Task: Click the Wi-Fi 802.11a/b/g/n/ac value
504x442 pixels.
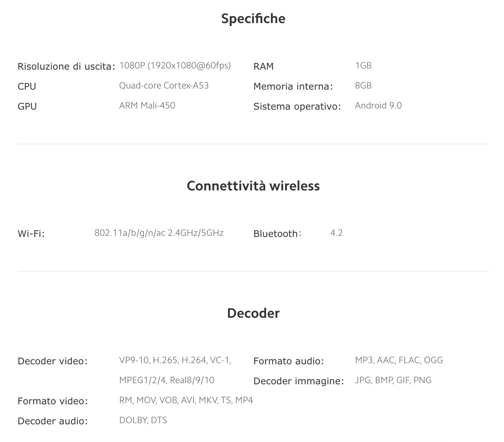Action: point(159,233)
